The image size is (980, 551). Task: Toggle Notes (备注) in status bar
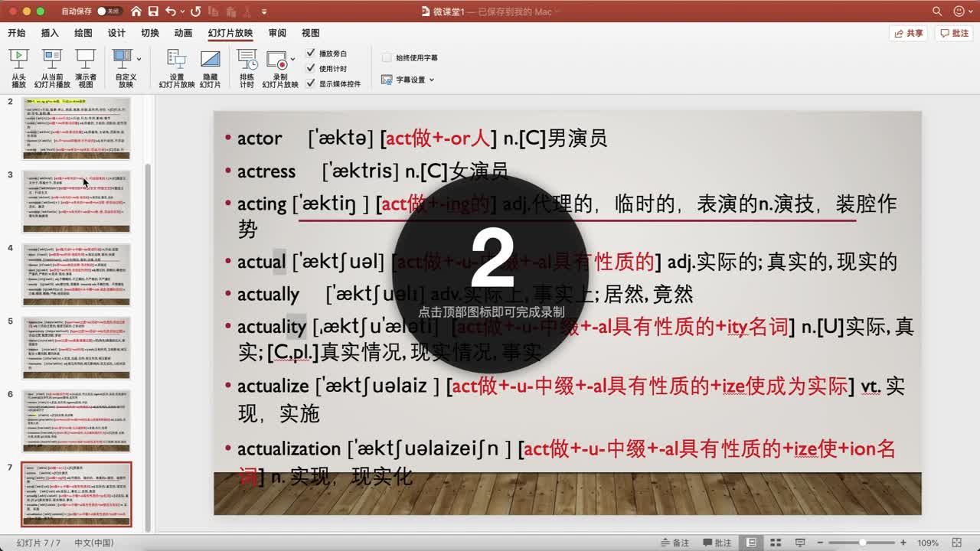click(675, 543)
